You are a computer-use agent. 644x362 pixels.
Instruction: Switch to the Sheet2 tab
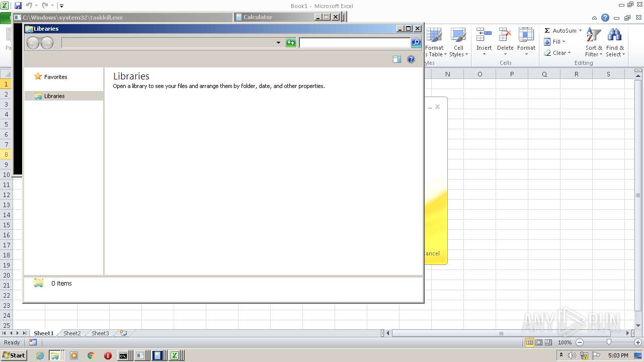72,333
